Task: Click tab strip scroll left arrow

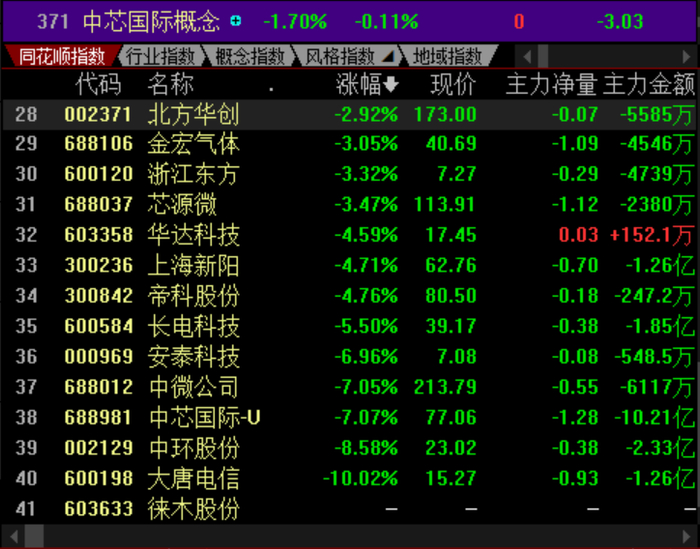Action: [526, 57]
